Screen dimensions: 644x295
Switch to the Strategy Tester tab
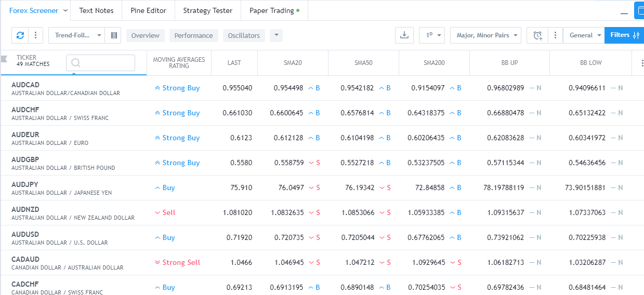click(x=208, y=10)
